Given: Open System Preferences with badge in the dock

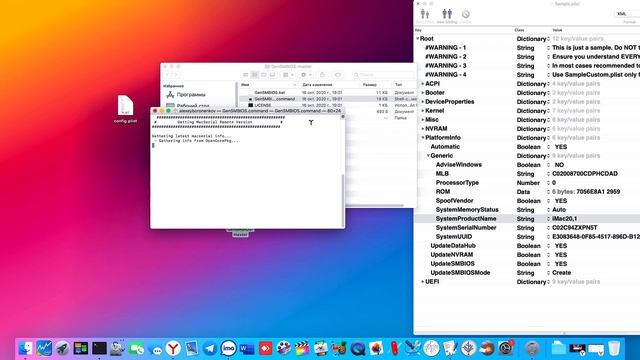Looking at the screenshot, I should tap(505, 348).
